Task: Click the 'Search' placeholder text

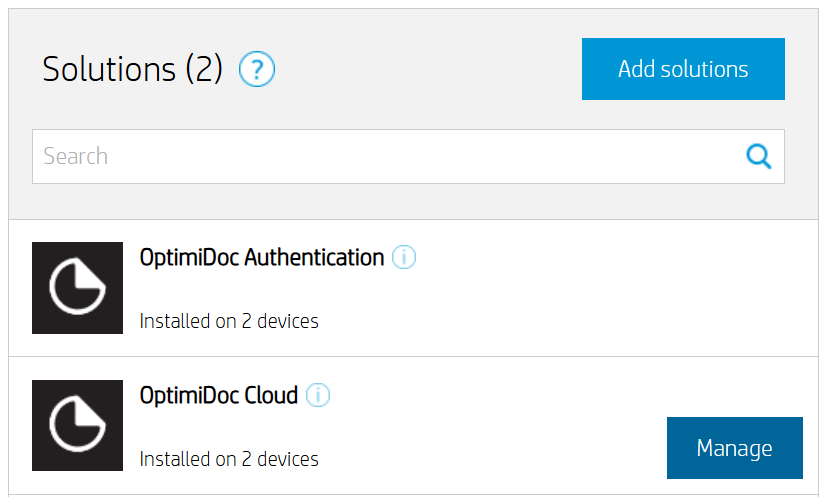Action: pos(76,156)
